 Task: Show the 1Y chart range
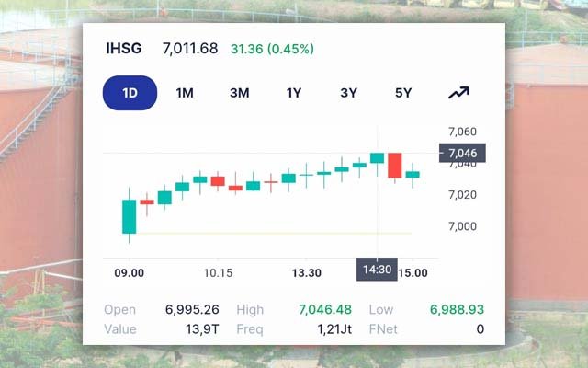[x=294, y=93]
